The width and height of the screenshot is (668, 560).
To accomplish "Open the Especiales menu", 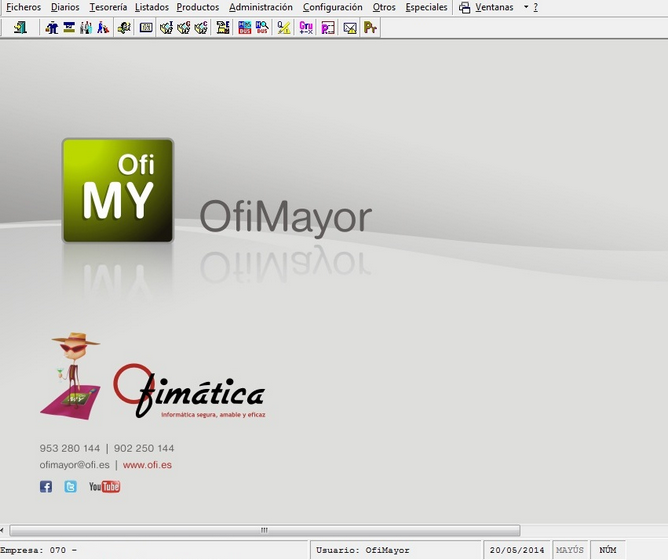I will pyautogui.click(x=426, y=7).
